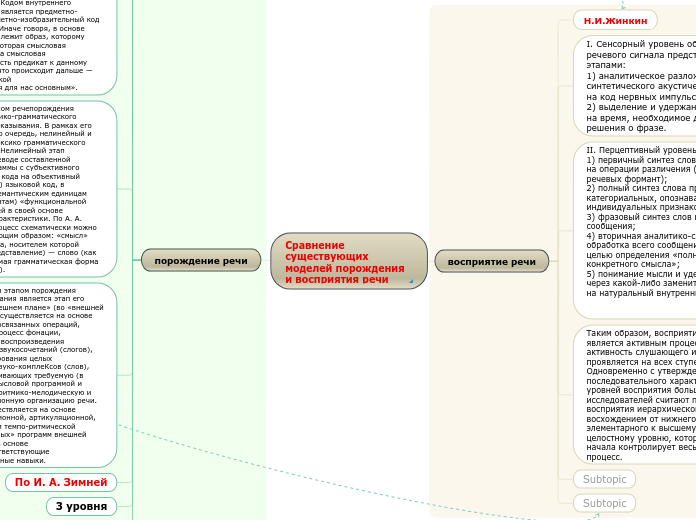Select the central topic 'Сравнение существующих моделей'
696x520 pixels.
coord(349,261)
